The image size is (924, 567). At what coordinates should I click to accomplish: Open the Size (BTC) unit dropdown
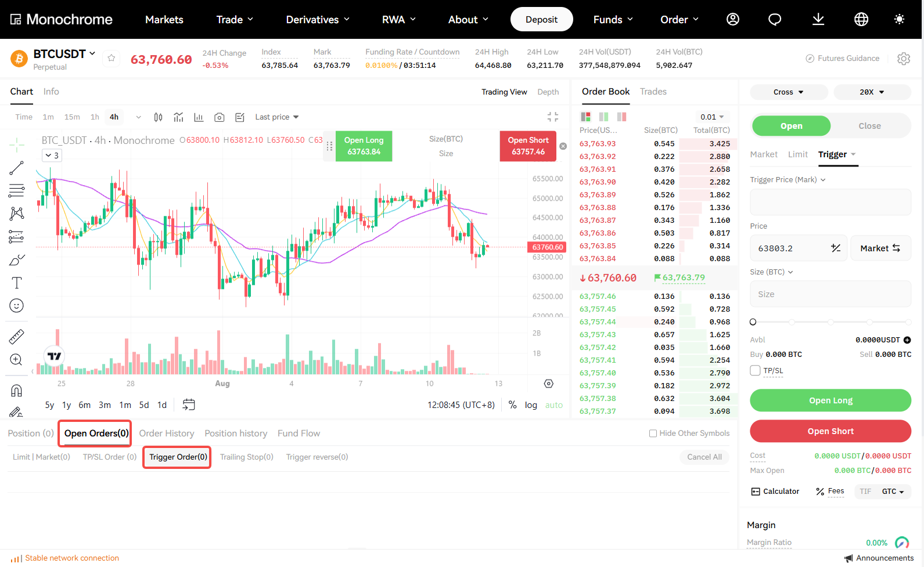(x=771, y=272)
